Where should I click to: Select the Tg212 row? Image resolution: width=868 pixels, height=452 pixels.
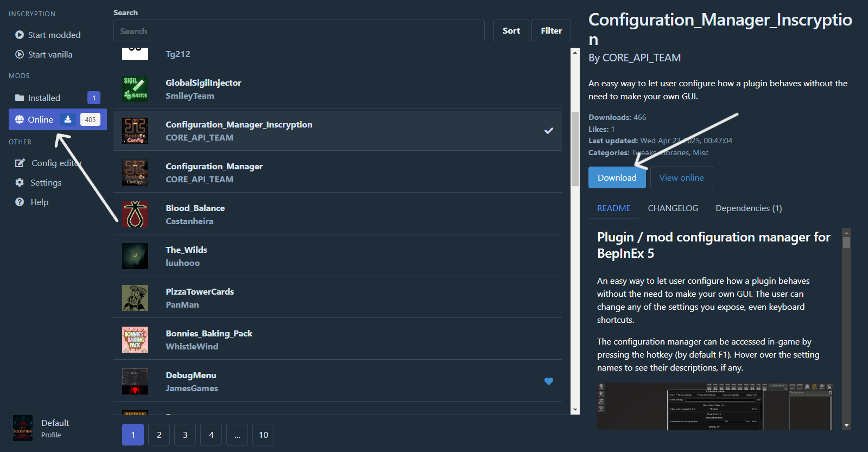[338, 56]
